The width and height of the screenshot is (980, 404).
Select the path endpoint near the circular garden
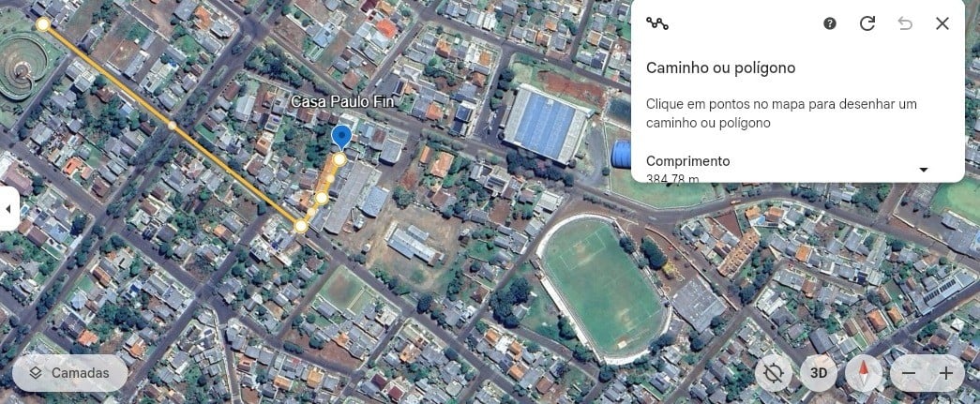coord(42,24)
